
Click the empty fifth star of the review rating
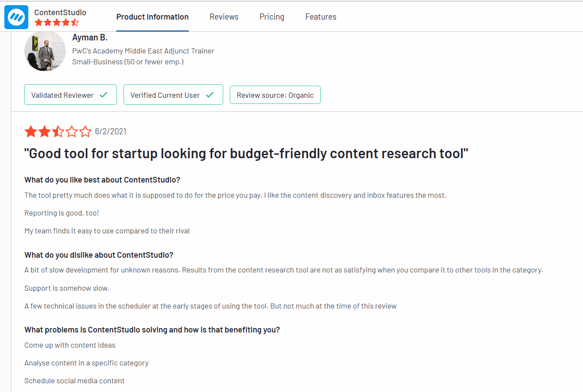coord(85,131)
